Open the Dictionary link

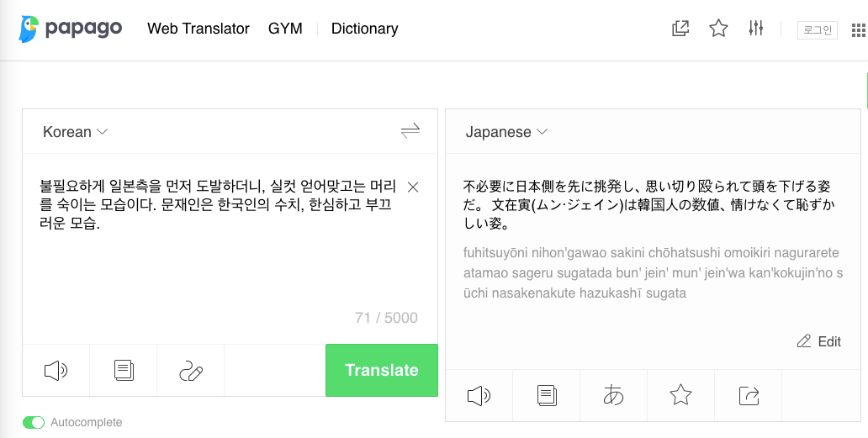point(364,29)
